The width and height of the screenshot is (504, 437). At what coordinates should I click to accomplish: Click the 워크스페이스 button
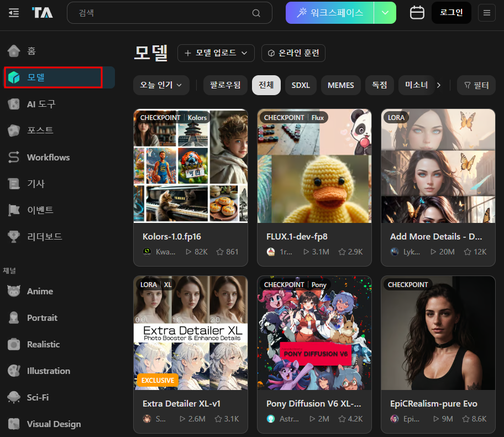pos(330,13)
